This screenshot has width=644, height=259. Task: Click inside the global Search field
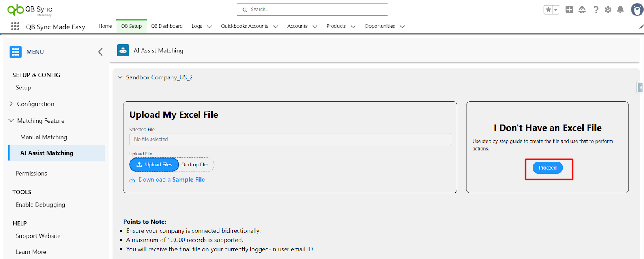[x=312, y=10]
